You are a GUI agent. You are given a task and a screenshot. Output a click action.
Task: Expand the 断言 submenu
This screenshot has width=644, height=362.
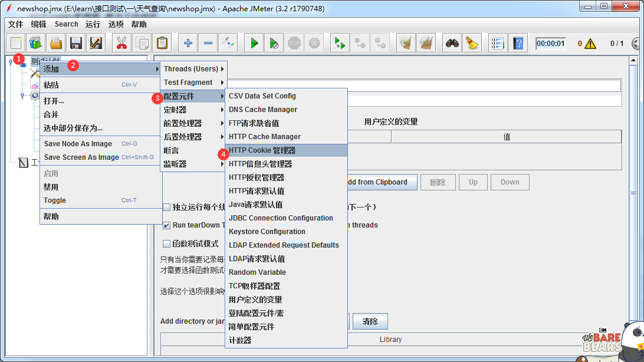click(193, 150)
